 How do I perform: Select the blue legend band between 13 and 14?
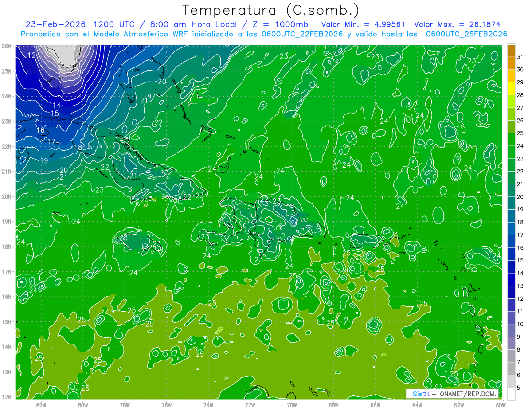[511, 279]
